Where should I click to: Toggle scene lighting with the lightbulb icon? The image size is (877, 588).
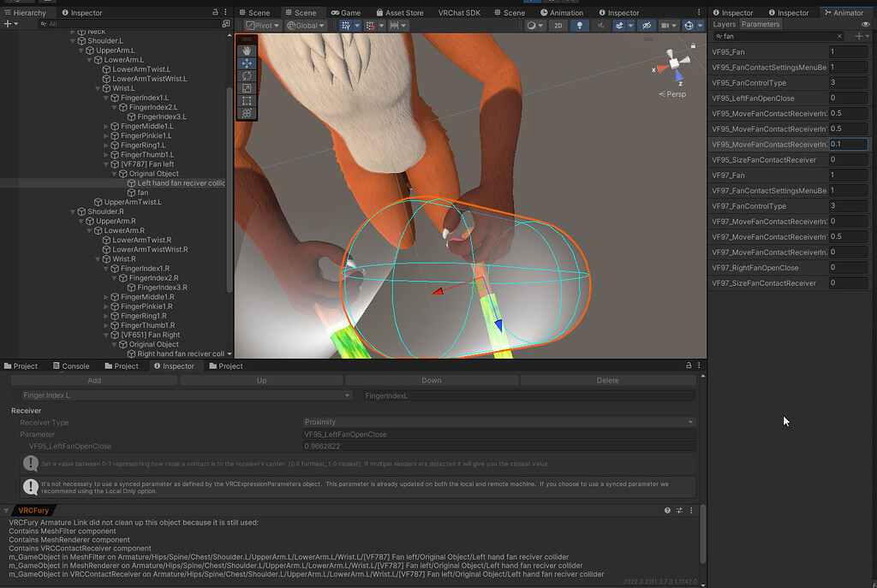click(x=581, y=25)
